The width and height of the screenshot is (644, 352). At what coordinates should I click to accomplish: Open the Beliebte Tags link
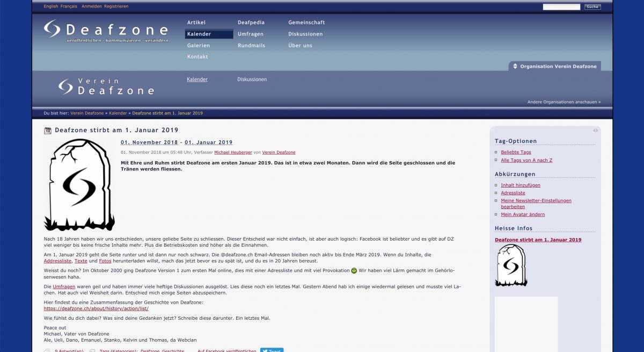pyautogui.click(x=516, y=153)
